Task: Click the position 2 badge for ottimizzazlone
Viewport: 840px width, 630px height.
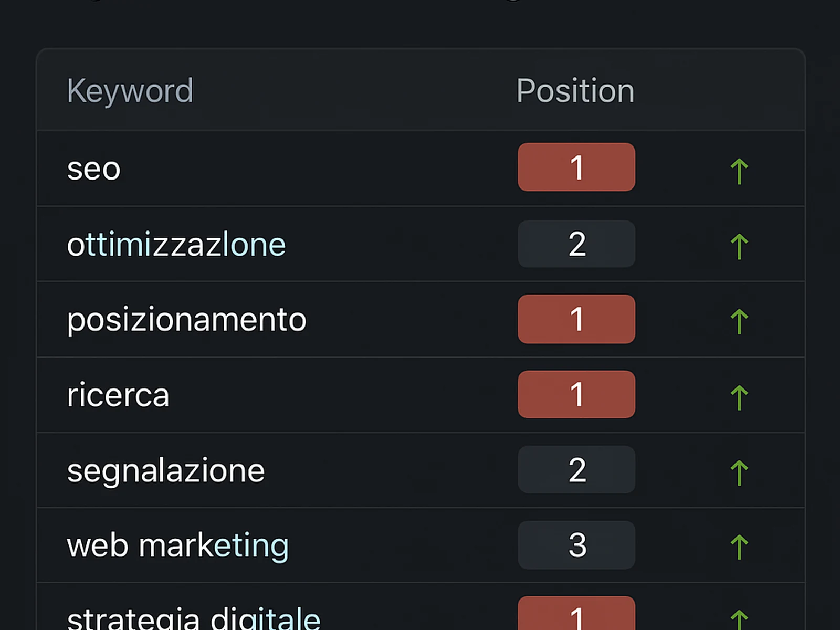Action: pyautogui.click(x=576, y=244)
